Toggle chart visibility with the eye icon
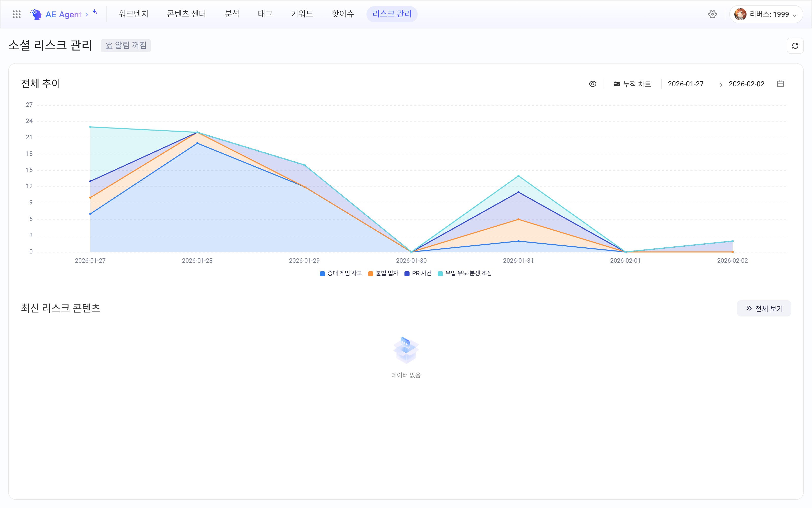 coord(593,84)
